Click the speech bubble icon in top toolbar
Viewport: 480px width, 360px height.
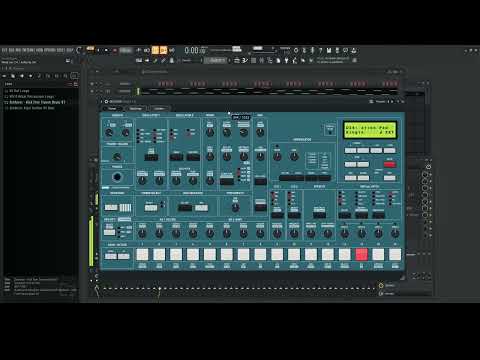click(x=346, y=50)
